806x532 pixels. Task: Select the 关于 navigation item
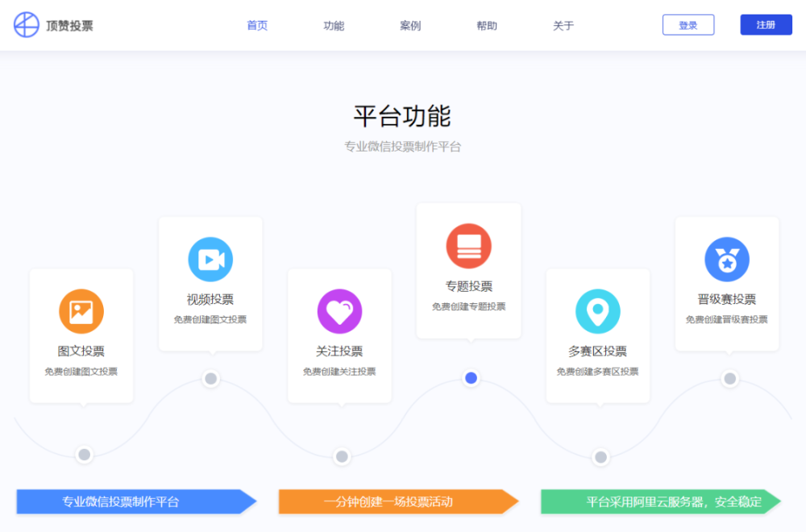pyautogui.click(x=563, y=26)
